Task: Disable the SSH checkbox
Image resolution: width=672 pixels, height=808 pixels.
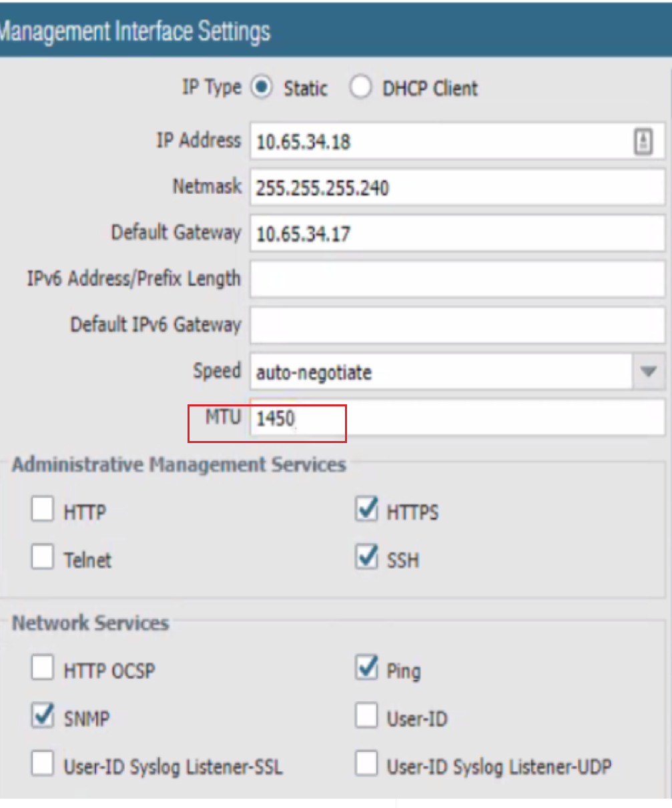Action: [366, 558]
